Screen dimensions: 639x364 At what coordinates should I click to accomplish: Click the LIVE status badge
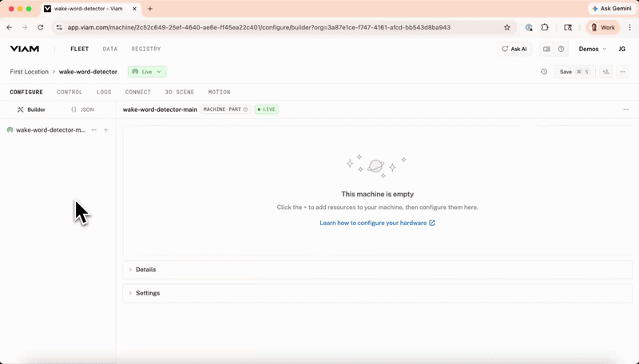[x=267, y=109]
